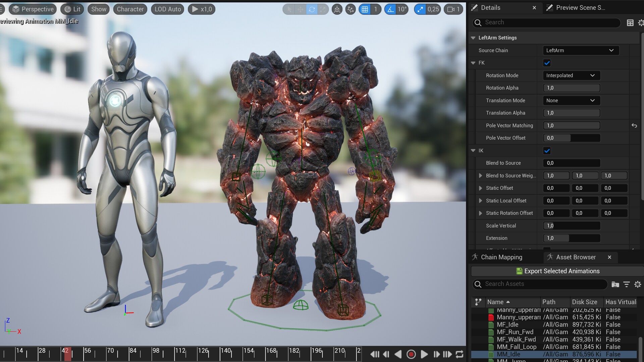Open the Rotation Mode dropdown
Image resolution: width=644 pixels, height=362 pixels.
[x=571, y=75]
